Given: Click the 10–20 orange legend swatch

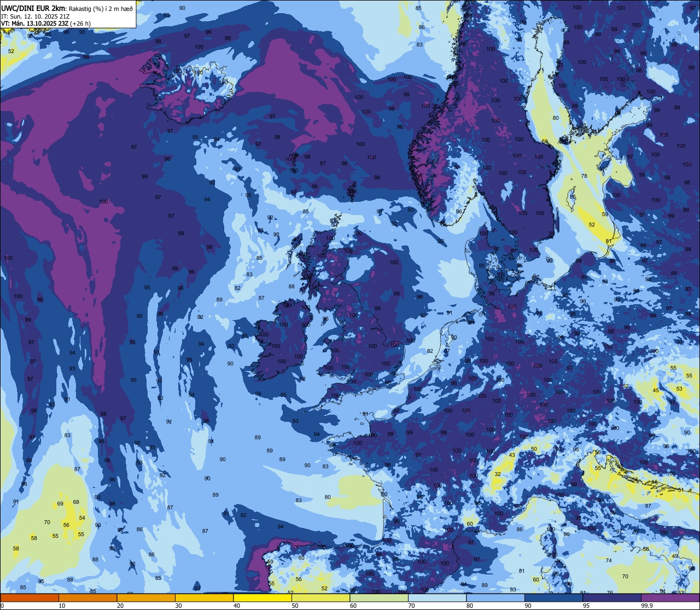Looking at the screenshot, I should 87,598.
